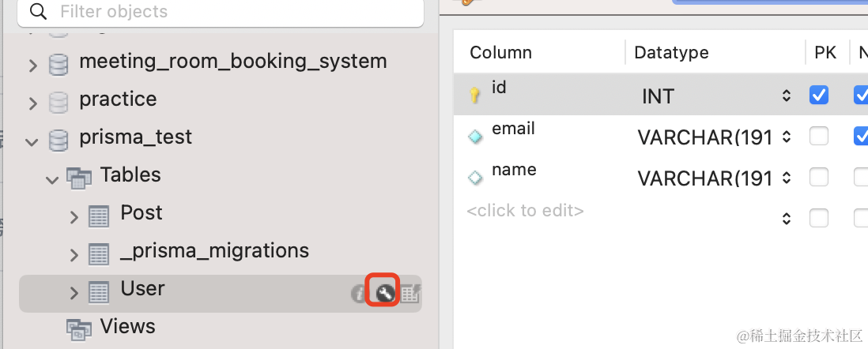The width and height of the screenshot is (868, 349).
Task: Click the Column header label
Action: point(500,53)
